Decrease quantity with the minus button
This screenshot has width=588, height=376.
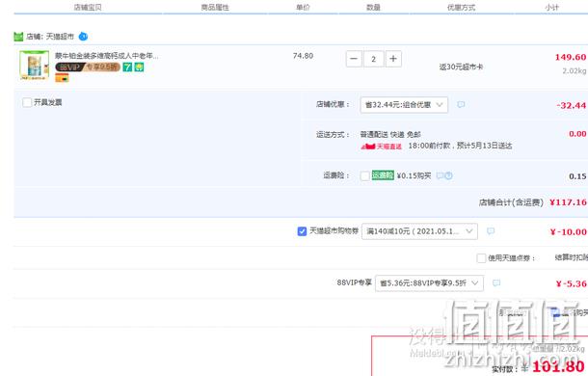(x=354, y=59)
